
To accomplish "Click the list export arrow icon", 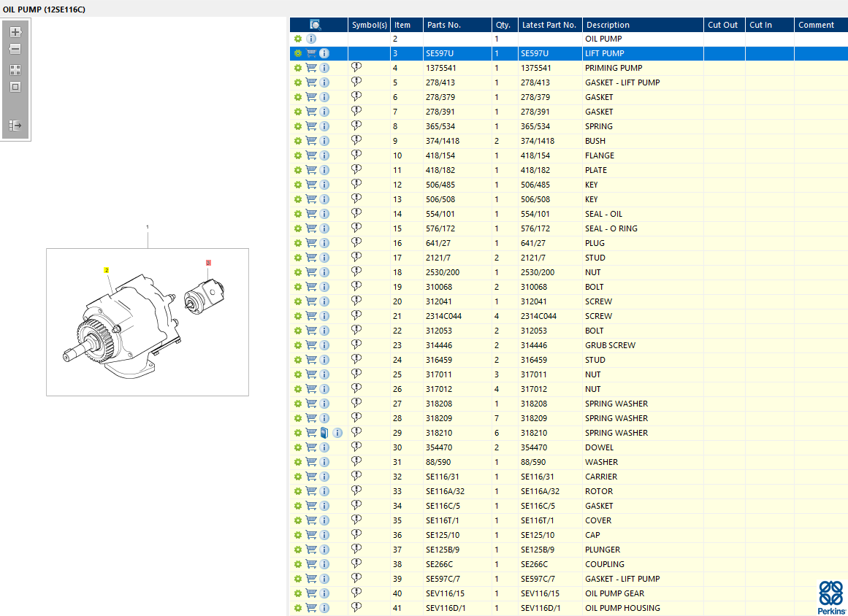I will point(15,126).
